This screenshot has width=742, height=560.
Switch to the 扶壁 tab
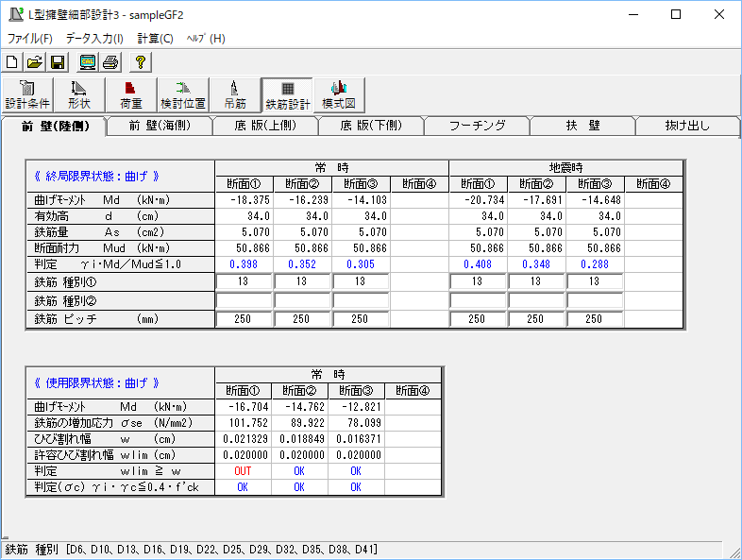pos(582,126)
